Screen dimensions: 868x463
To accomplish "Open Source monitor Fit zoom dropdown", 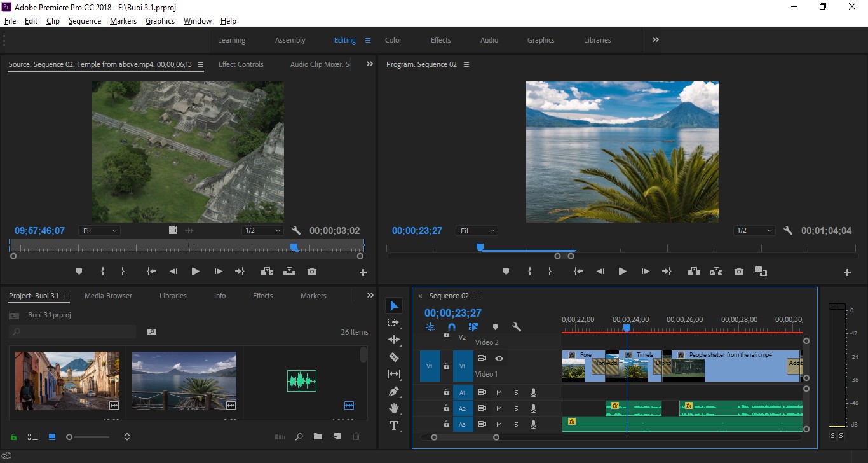I will point(100,231).
